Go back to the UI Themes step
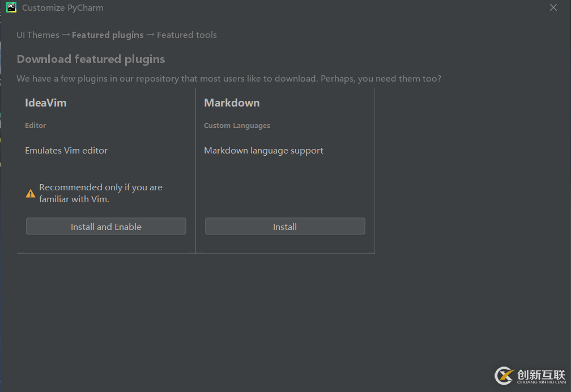 38,35
